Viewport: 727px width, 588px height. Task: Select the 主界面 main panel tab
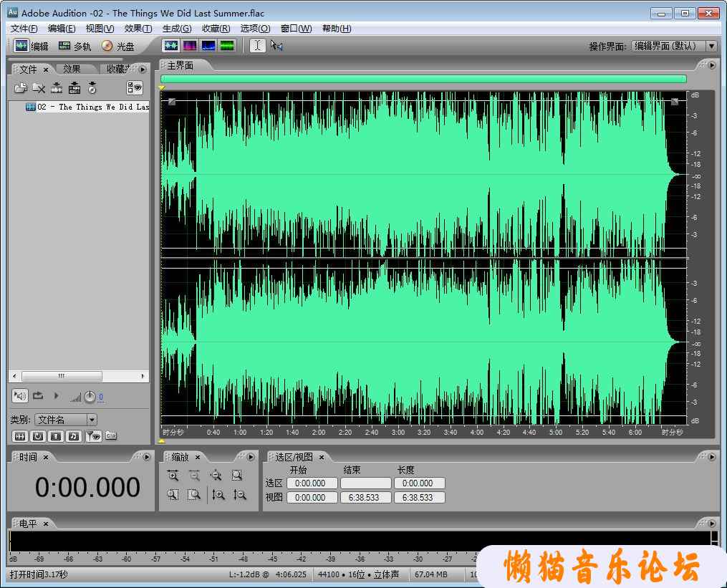pyautogui.click(x=180, y=66)
